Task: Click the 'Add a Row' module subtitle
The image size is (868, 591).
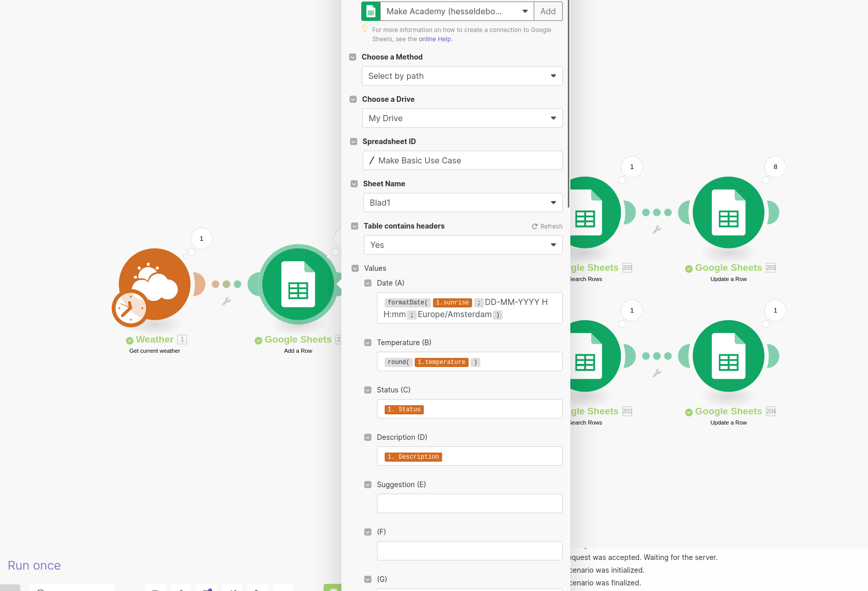Action: (x=298, y=351)
